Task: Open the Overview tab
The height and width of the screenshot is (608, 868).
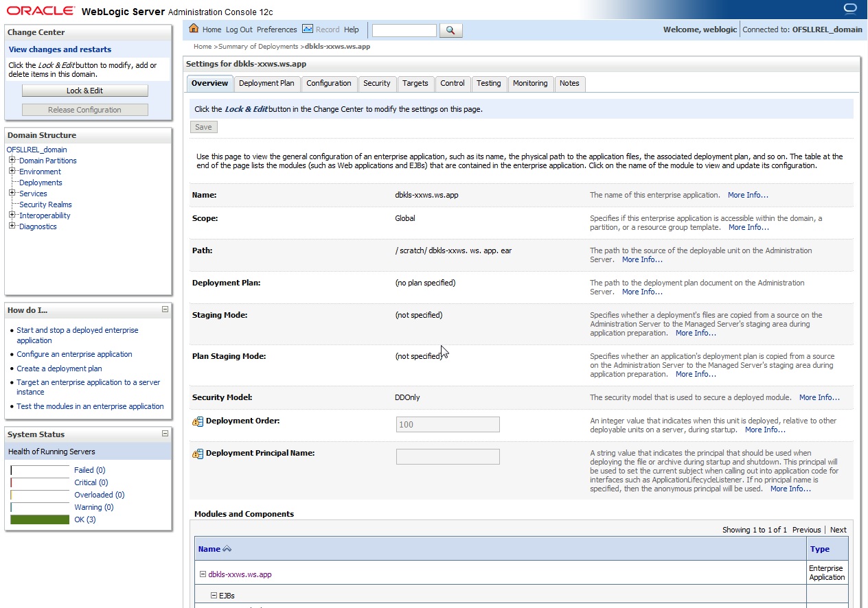Action: click(209, 83)
